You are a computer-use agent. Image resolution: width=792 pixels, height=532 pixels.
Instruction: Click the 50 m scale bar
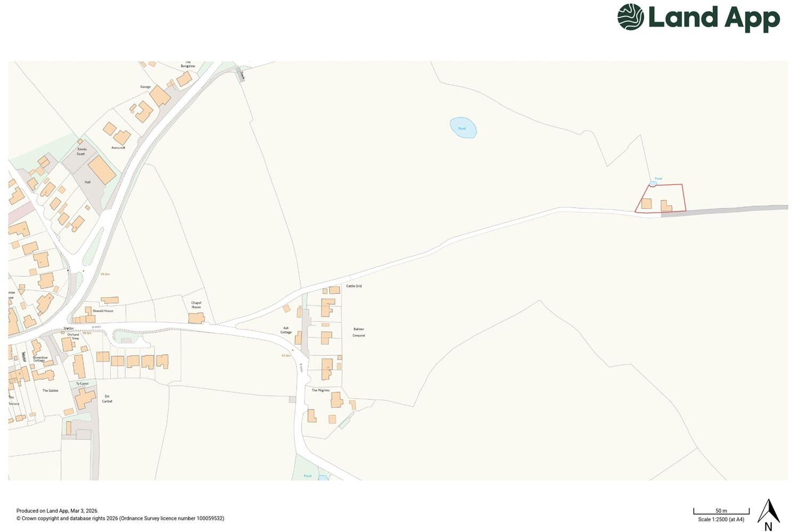coord(721,511)
